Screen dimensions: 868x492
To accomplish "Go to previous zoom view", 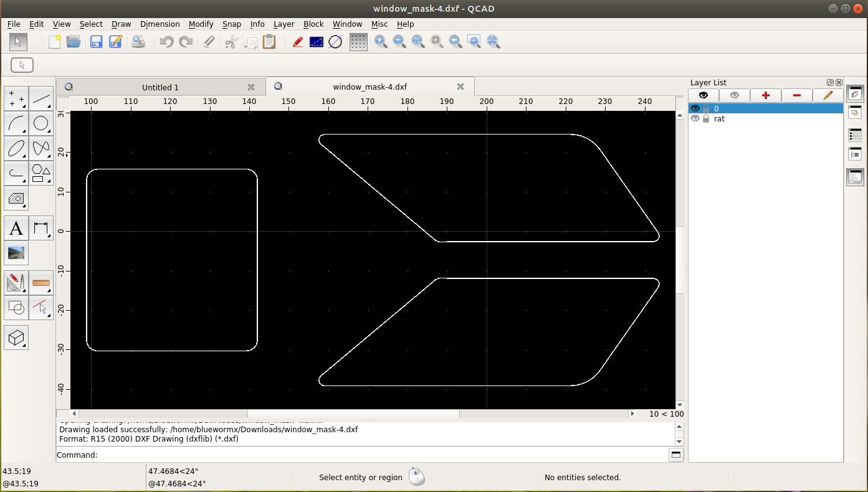I will tap(455, 42).
